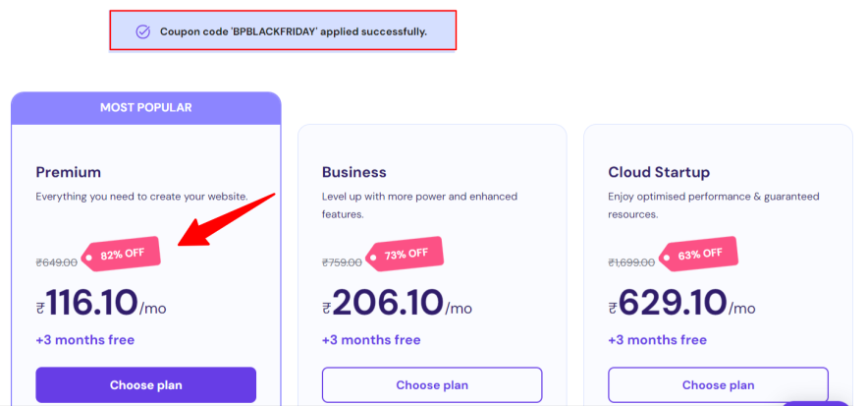Screen dimensions: 868x406
Task: Choose the Cloud Startup plan
Action: point(718,384)
